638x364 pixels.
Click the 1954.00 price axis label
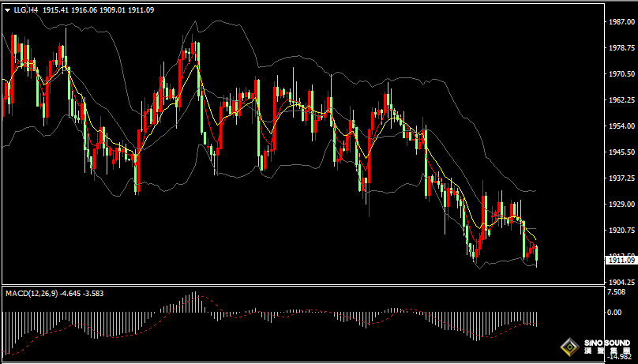coord(618,126)
